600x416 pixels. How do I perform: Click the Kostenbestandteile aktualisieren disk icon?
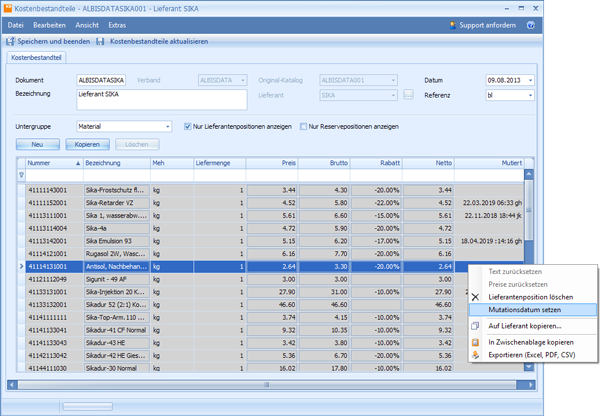[x=100, y=41]
